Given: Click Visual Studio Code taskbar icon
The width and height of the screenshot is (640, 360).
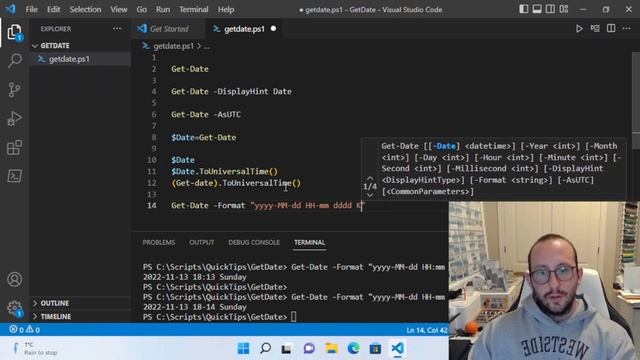Looking at the screenshot, I should point(397,348).
